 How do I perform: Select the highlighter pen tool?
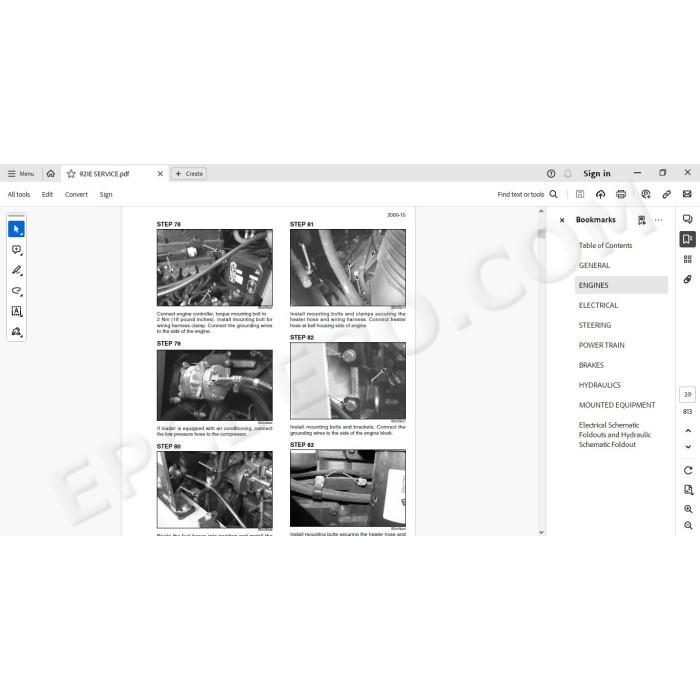point(17,270)
